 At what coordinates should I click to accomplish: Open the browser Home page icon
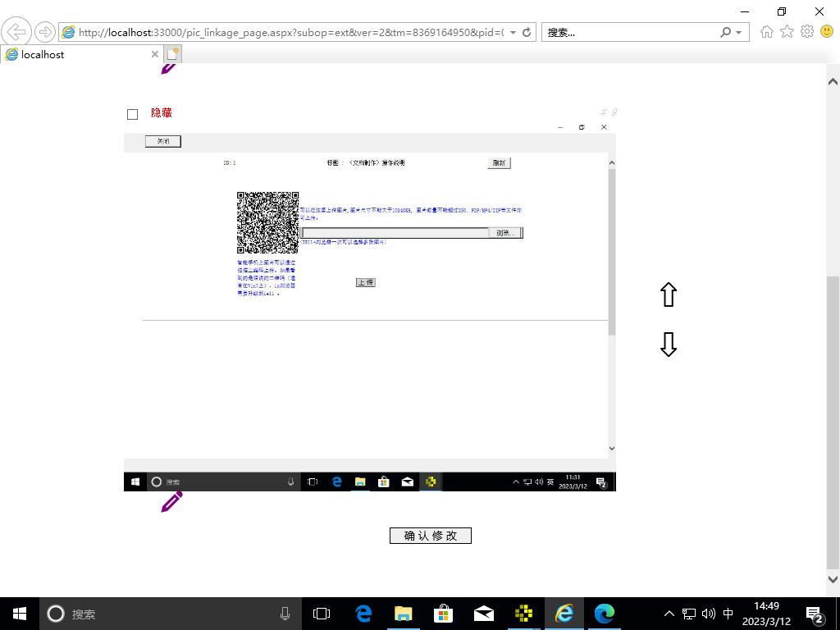tap(767, 32)
